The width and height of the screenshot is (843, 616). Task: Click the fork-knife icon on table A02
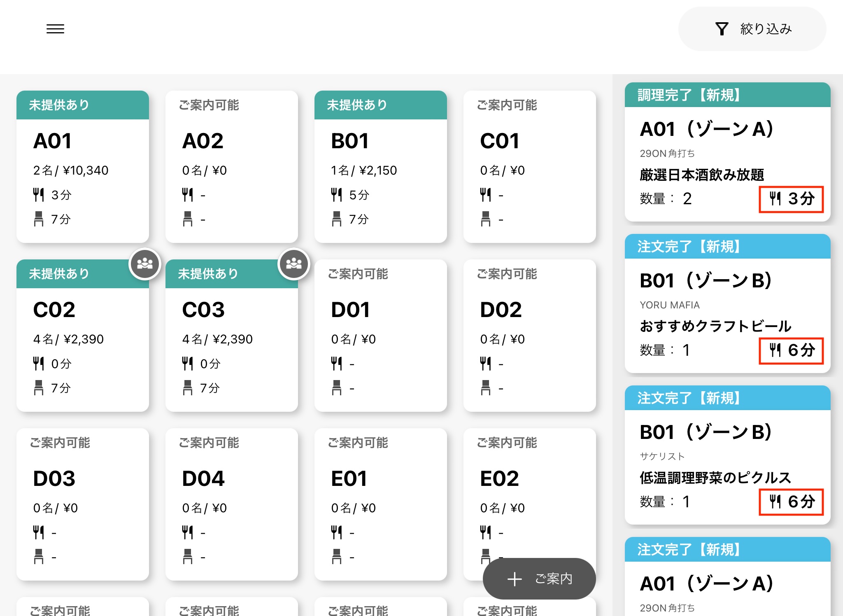187,195
